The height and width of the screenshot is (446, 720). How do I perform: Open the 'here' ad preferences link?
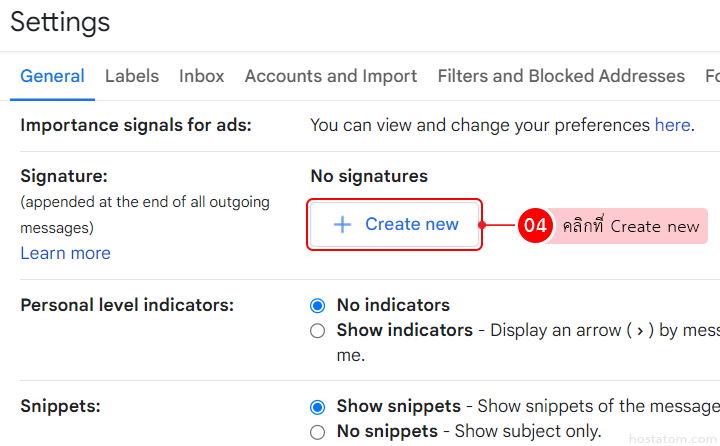[x=672, y=125]
